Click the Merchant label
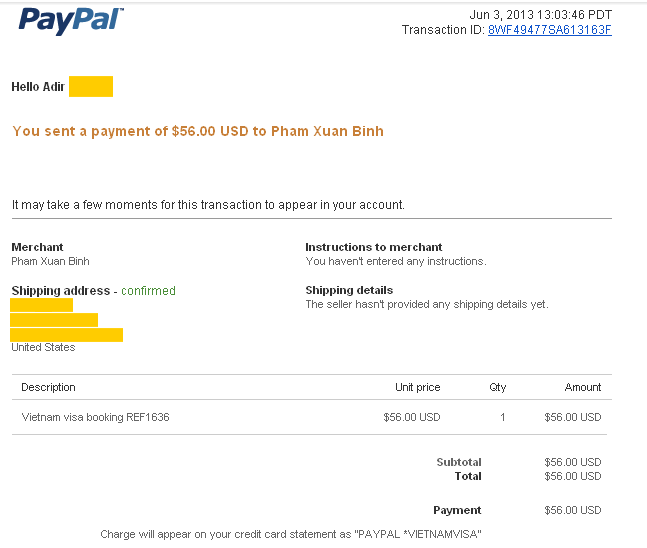647x548 pixels. pyautogui.click(x=37, y=247)
